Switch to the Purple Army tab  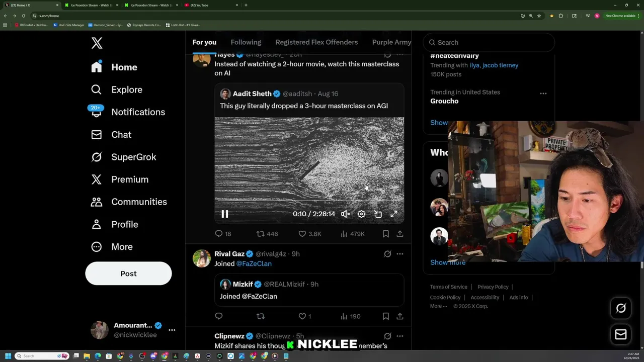(x=391, y=42)
